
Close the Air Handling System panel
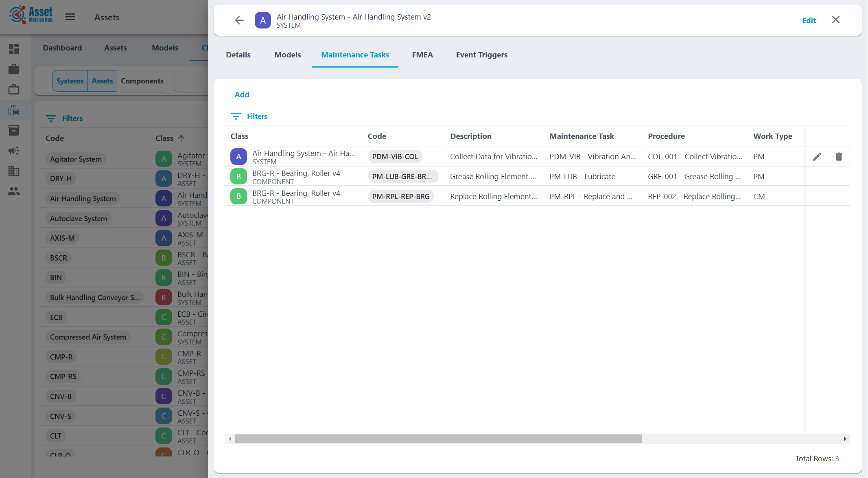[x=835, y=20]
